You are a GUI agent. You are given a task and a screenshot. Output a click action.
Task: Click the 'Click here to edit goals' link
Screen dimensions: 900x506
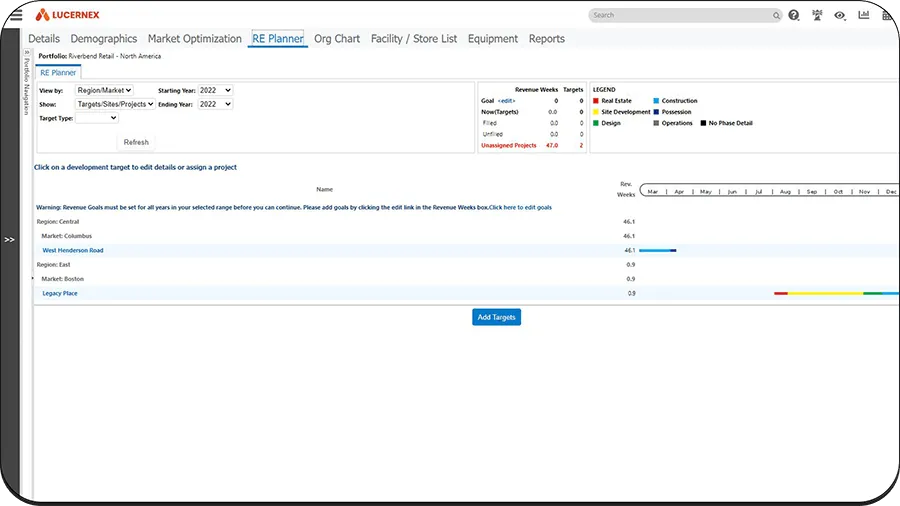[x=520, y=208]
